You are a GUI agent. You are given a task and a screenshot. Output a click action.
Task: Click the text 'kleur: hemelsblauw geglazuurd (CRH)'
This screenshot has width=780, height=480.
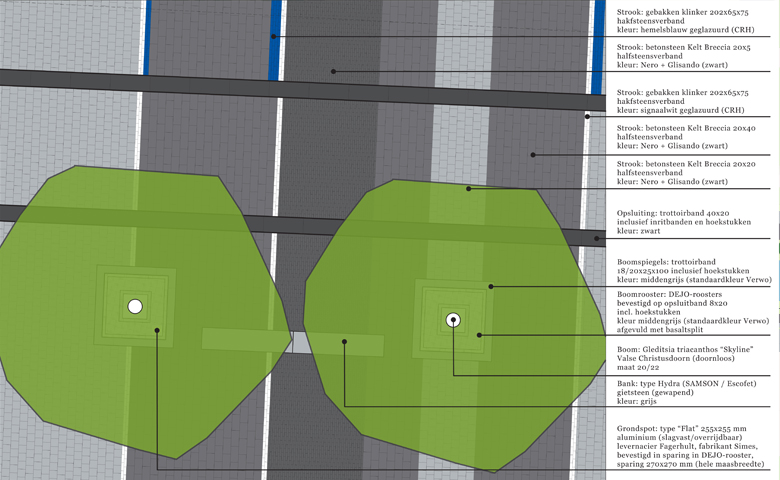pos(685,30)
